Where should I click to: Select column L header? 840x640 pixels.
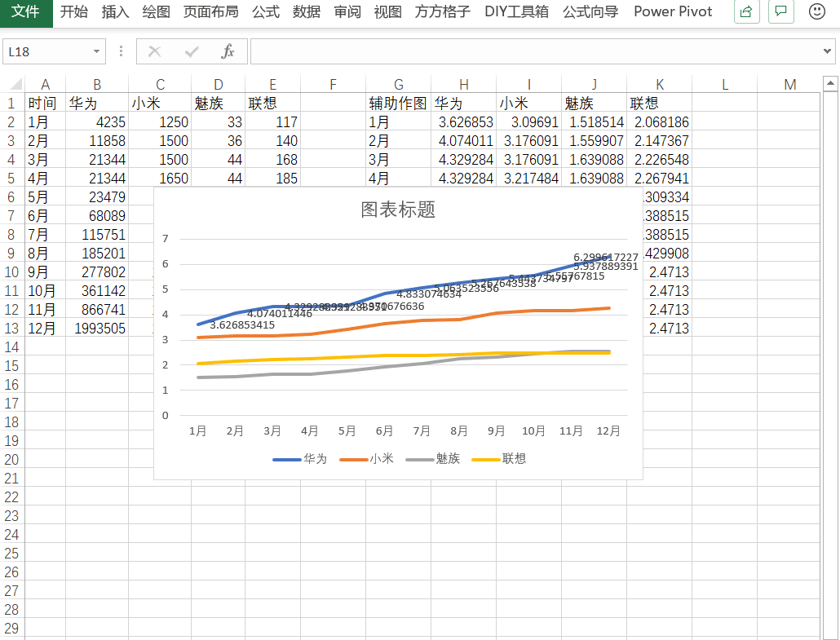pos(724,85)
